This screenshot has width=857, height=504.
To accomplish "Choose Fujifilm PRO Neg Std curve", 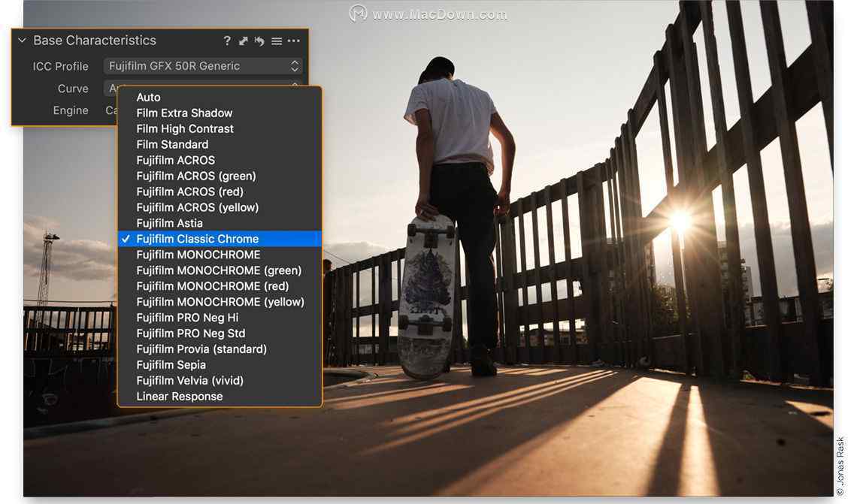I will pos(220,333).
